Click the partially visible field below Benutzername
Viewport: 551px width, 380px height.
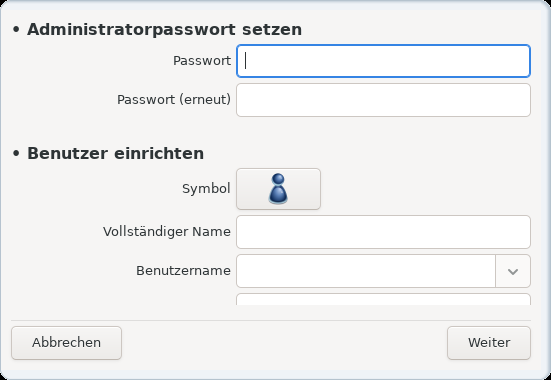pyautogui.click(x=383, y=300)
